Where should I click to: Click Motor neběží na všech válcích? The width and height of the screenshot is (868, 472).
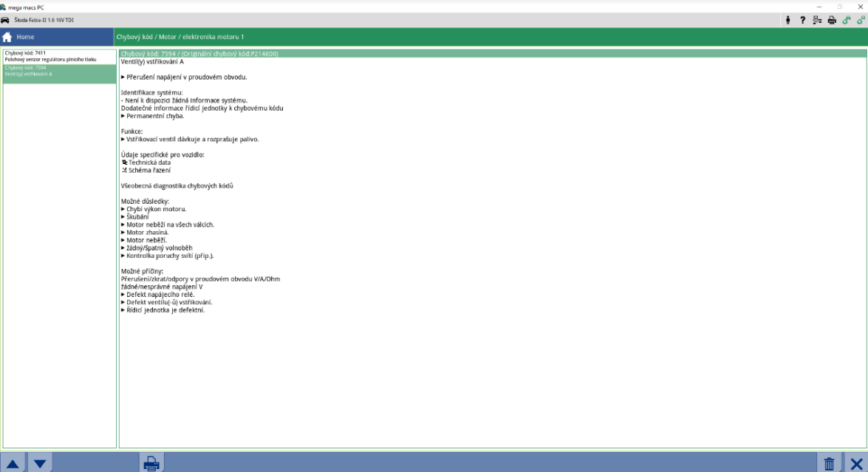170,225
